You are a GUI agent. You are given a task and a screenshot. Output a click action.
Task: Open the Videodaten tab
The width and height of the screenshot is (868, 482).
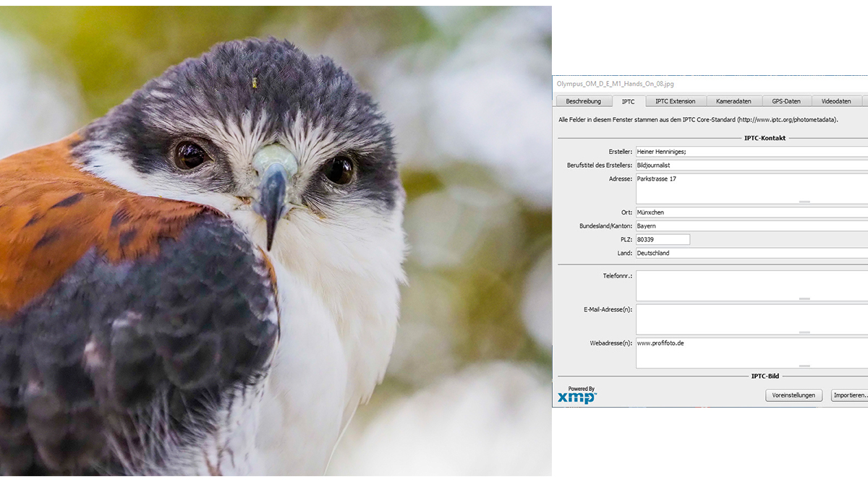click(x=836, y=101)
